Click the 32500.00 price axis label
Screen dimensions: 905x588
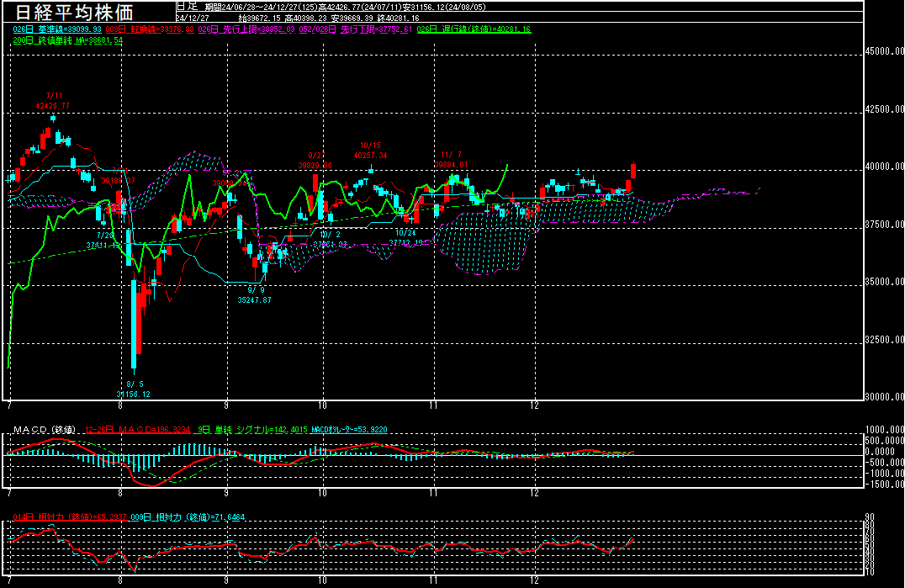884,340
